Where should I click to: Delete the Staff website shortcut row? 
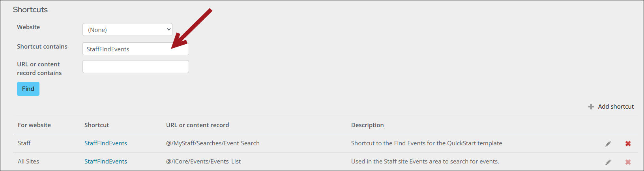click(628, 144)
